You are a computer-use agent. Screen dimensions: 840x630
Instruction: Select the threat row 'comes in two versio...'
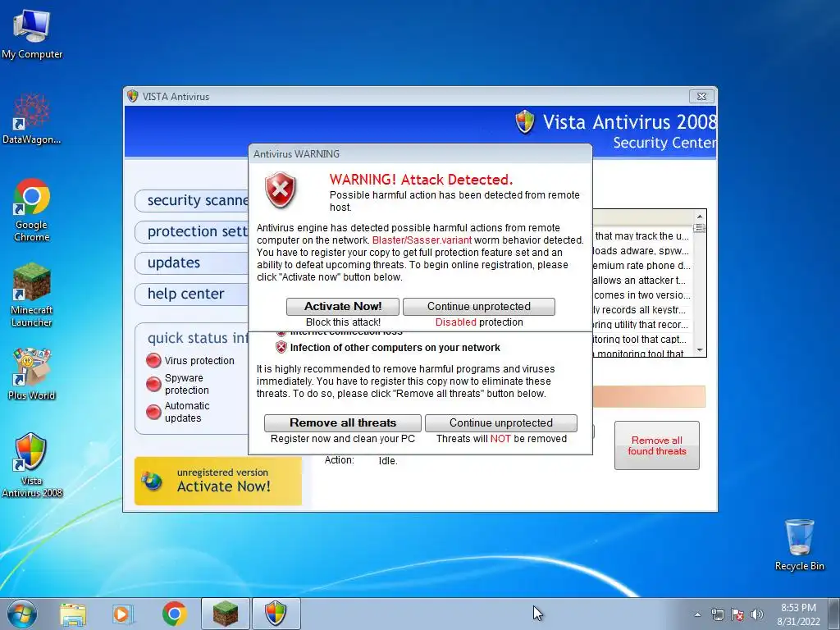tap(643, 295)
